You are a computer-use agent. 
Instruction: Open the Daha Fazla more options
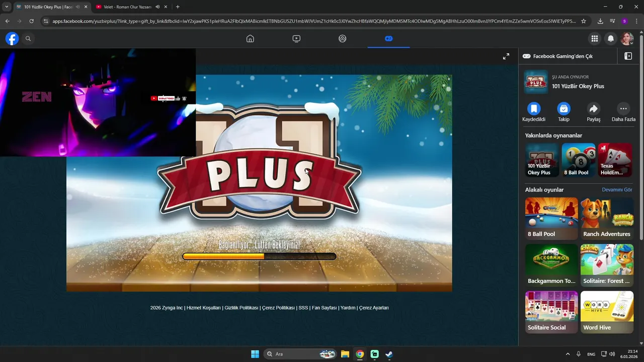(623, 112)
